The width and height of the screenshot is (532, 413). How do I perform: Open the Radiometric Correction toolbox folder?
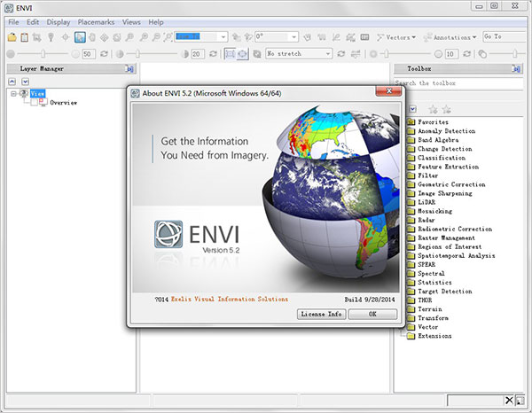click(x=450, y=229)
